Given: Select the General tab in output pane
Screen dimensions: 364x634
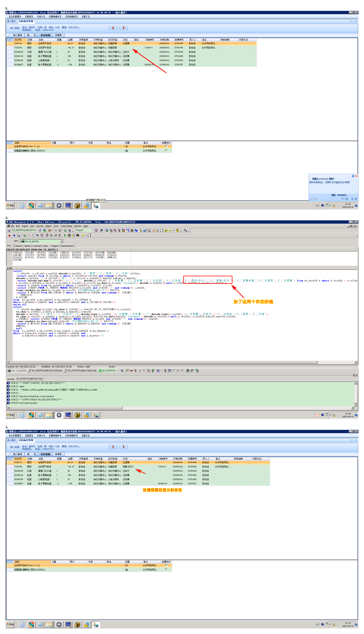Looking at the screenshot, I should tap(11, 379).
